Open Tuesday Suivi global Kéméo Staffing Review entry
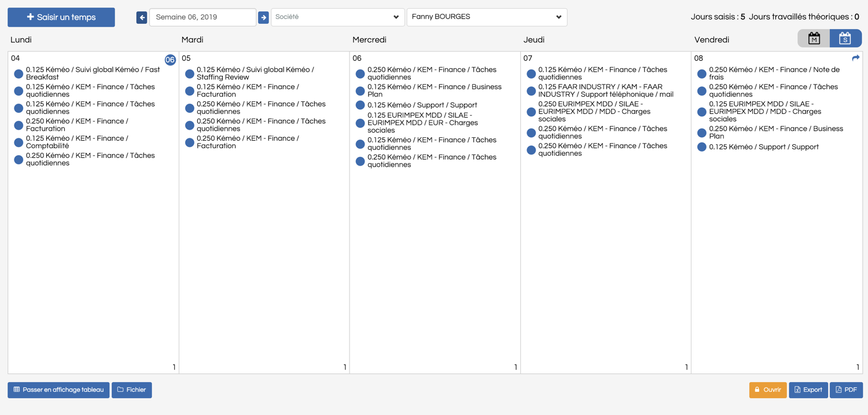868x415 pixels. [x=255, y=74]
